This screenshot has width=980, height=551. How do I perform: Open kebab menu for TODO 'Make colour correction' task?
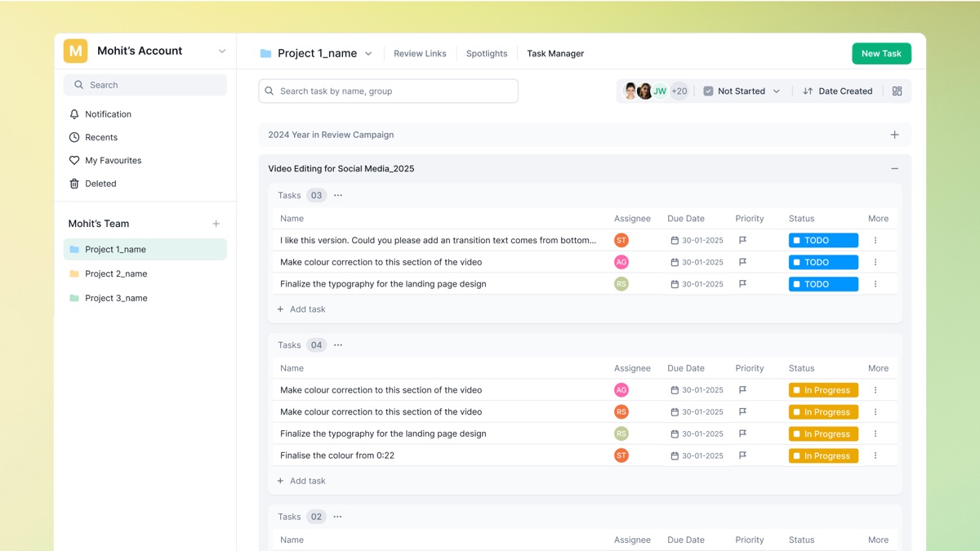[875, 262]
